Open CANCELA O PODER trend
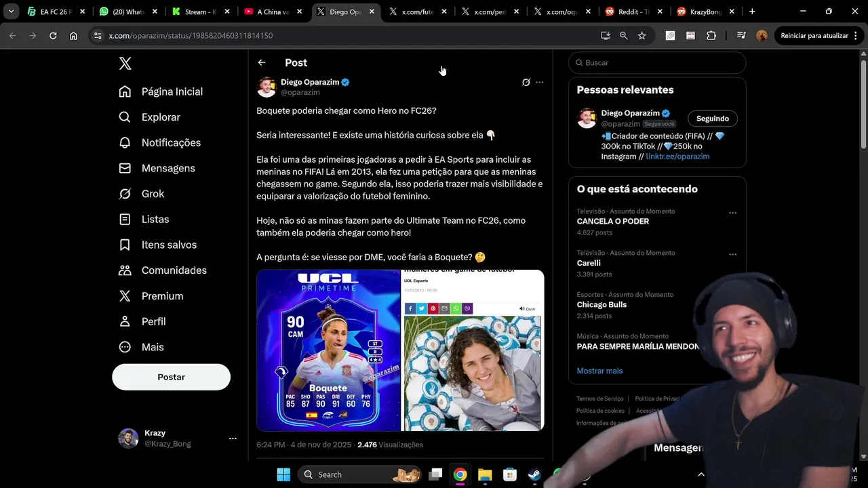868x488 pixels. [613, 222]
